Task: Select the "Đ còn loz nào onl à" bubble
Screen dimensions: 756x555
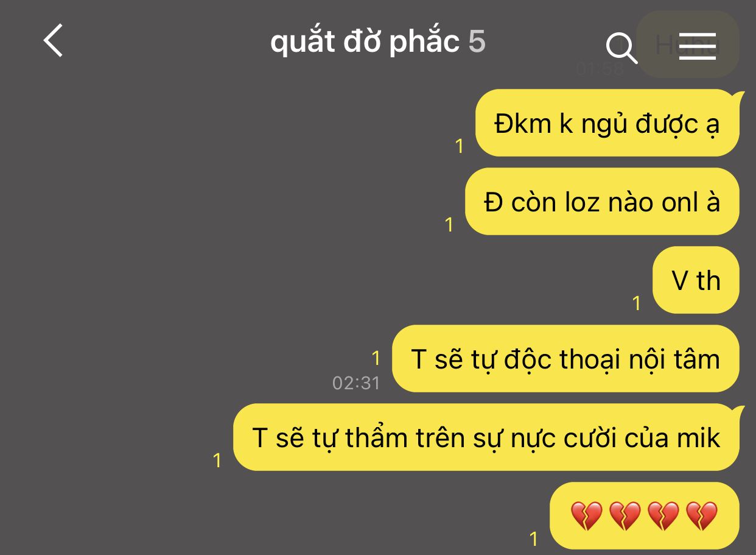Action: click(602, 202)
